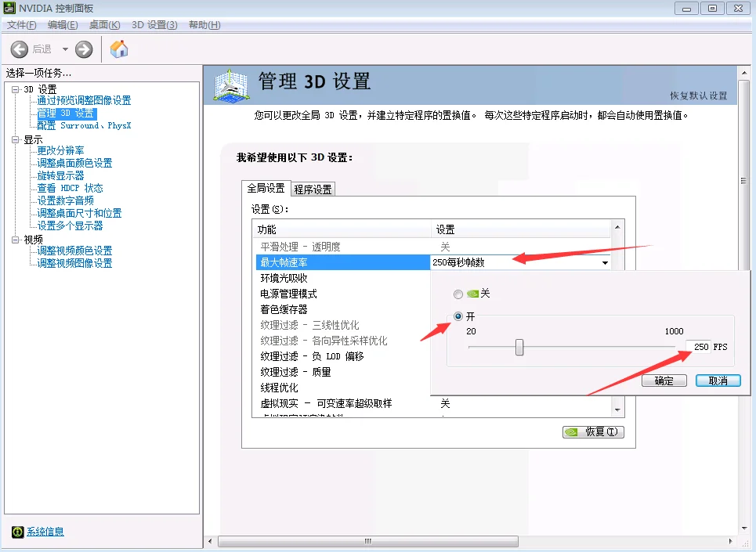Select the 纹理过滤 - 各向异性采样优化 row
The height and width of the screenshot is (552, 756).
pos(342,341)
